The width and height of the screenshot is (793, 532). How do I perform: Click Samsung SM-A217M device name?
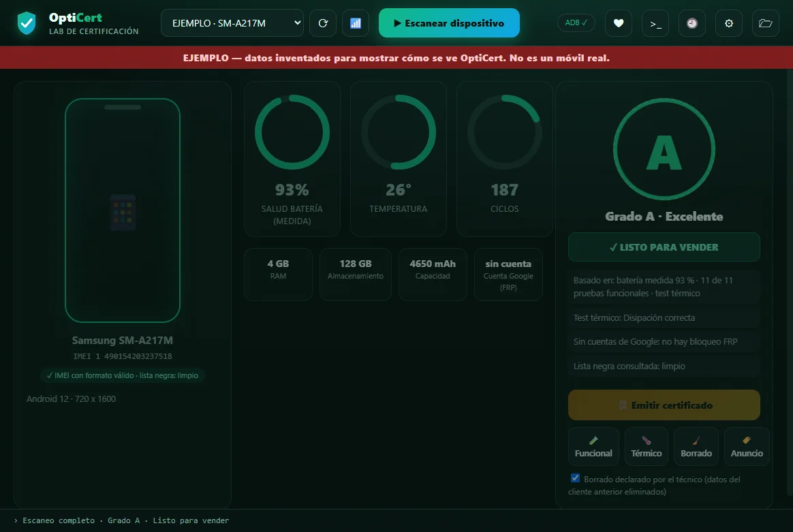[123, 341]
